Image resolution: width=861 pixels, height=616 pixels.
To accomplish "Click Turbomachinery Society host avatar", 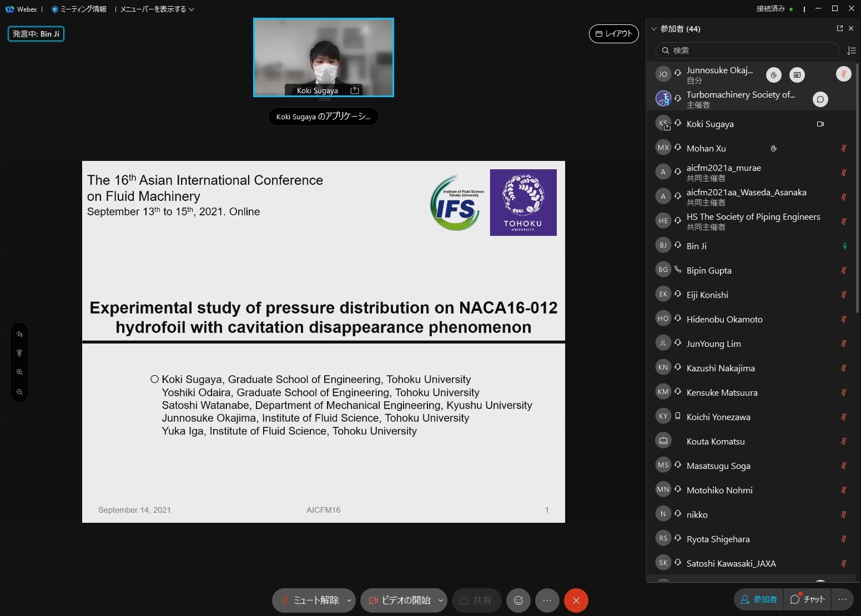I will [663, 99].
